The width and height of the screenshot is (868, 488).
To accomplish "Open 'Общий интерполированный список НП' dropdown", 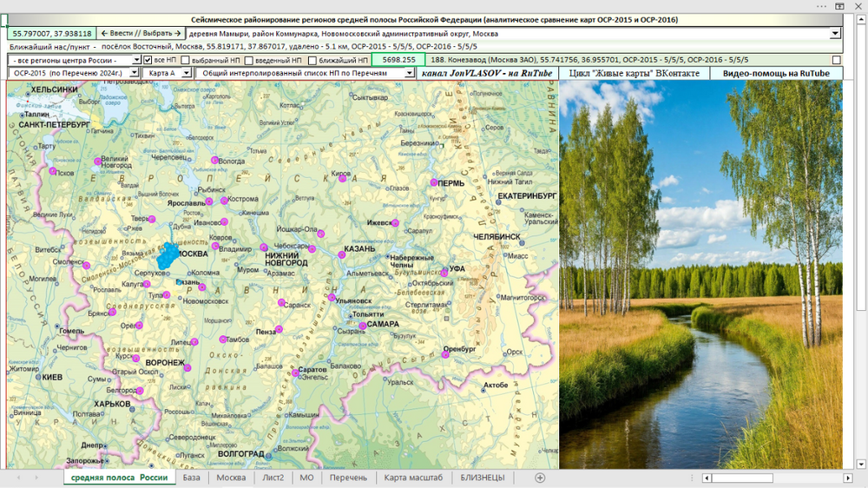I will 409,73.
